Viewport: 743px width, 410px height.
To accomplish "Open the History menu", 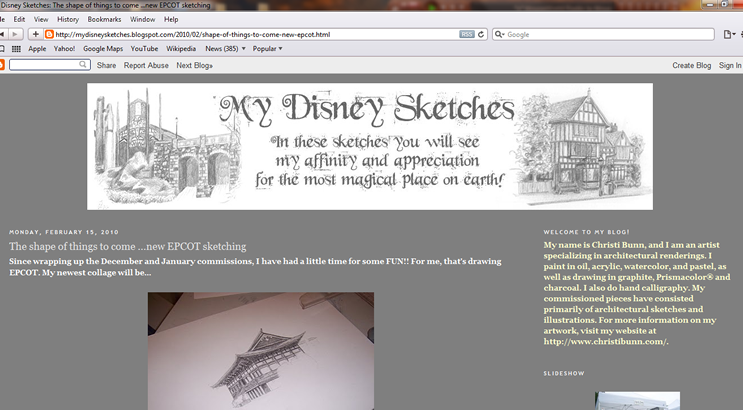I will [68, 19].
